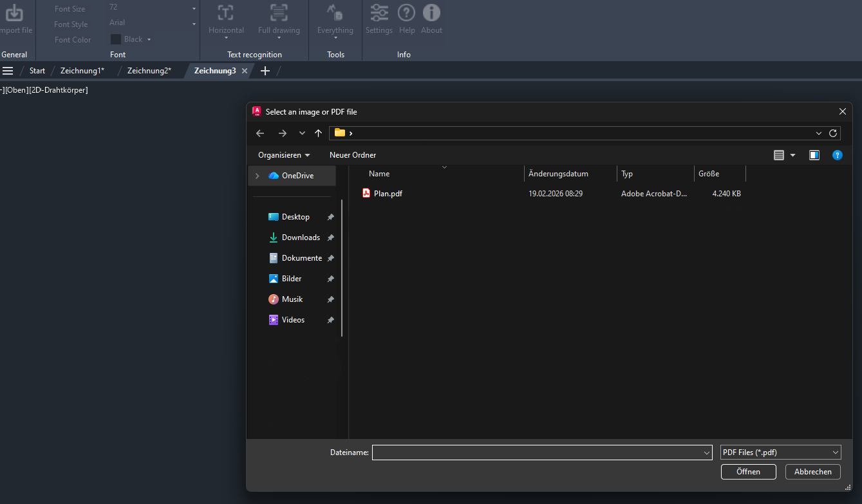862x504 pixels.
Task: Refresh the folder view in the dialog
Action: [x=833, y=133]
